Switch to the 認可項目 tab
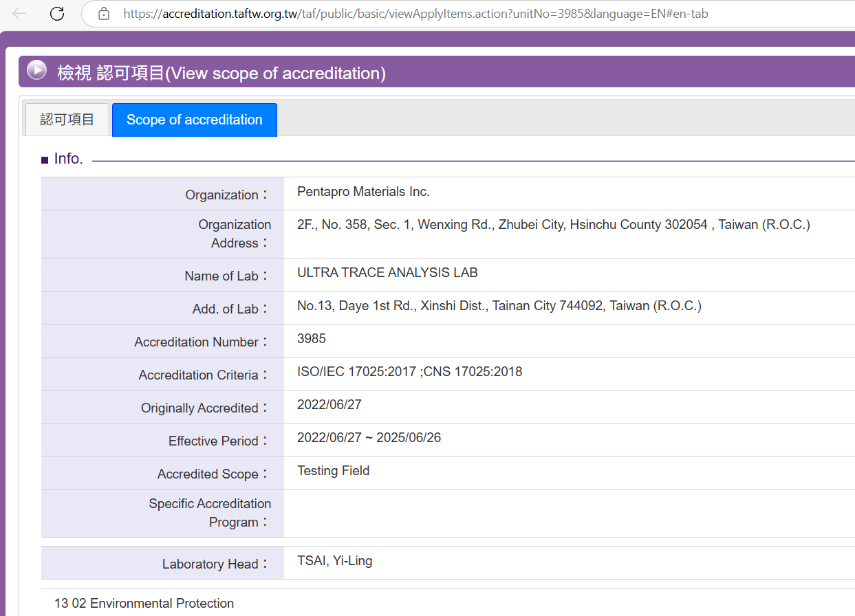 coord(67,120)
